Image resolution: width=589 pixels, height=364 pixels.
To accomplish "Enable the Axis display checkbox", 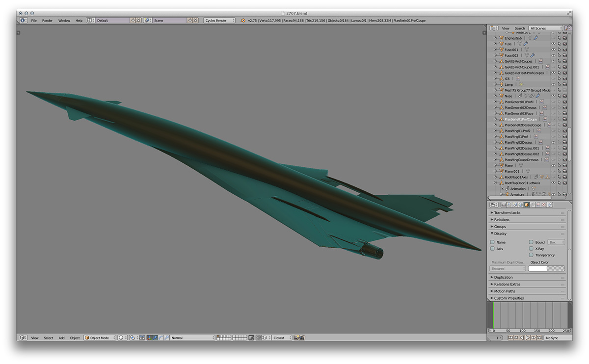I will [492, 249].
